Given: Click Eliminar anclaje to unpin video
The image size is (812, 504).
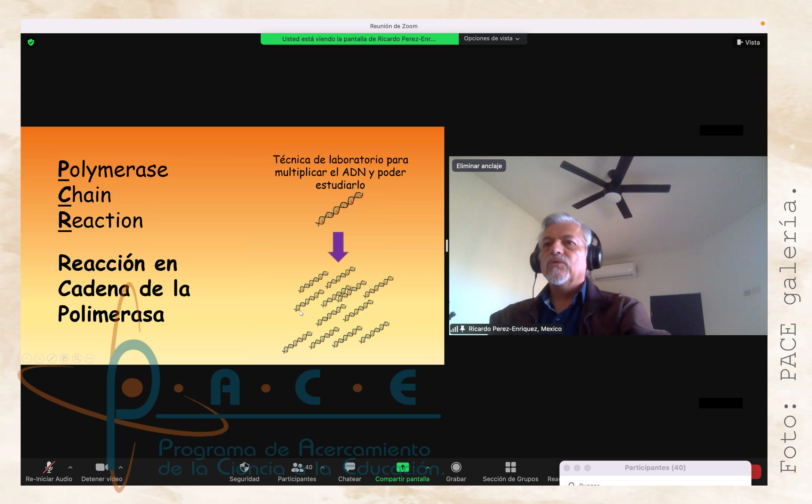Looking at the screenshot, I should (x=479, y=166).
